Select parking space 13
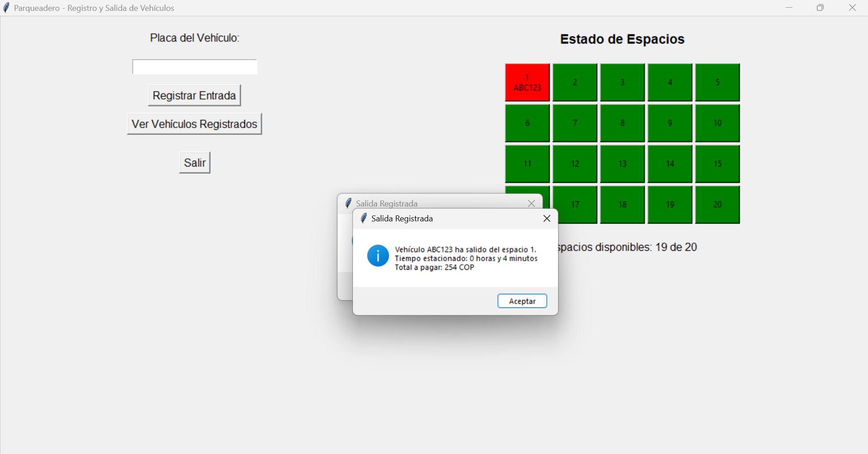 622,164
